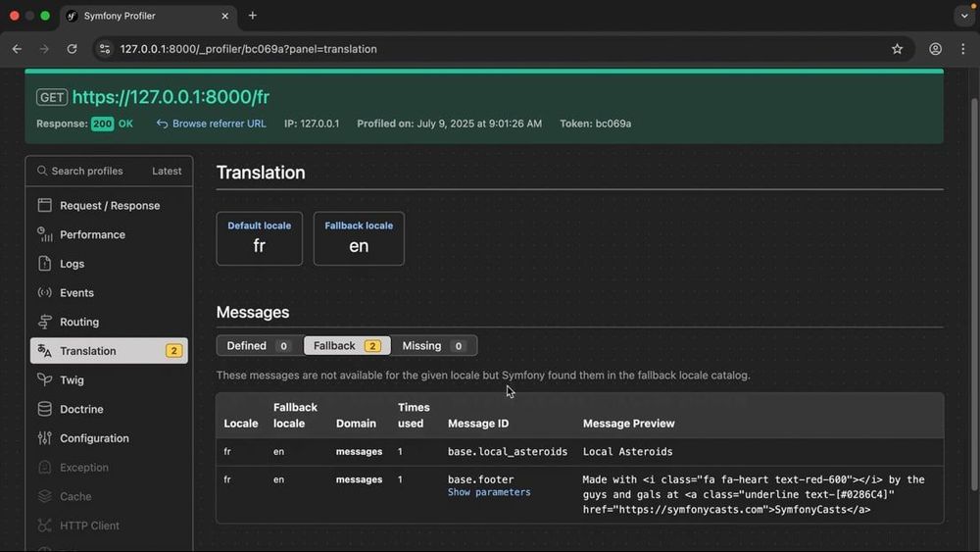Click the Request / Response sidebar icon

[x=44, y=205]
